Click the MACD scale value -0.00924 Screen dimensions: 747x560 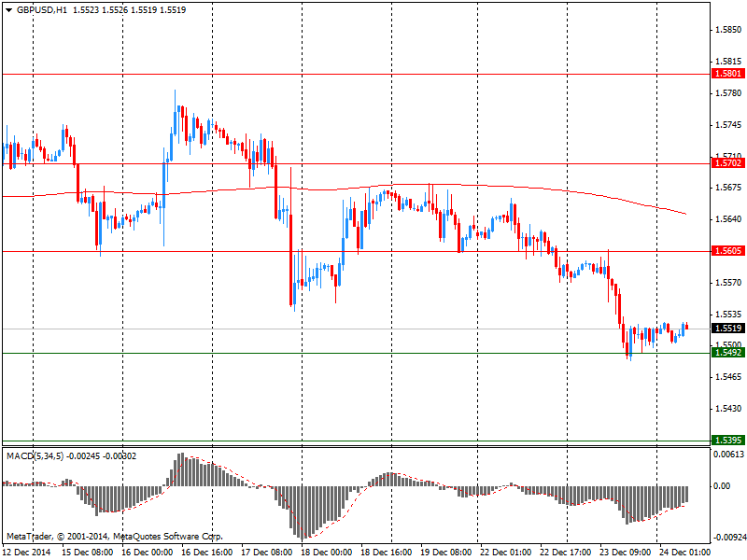point(728,538)
